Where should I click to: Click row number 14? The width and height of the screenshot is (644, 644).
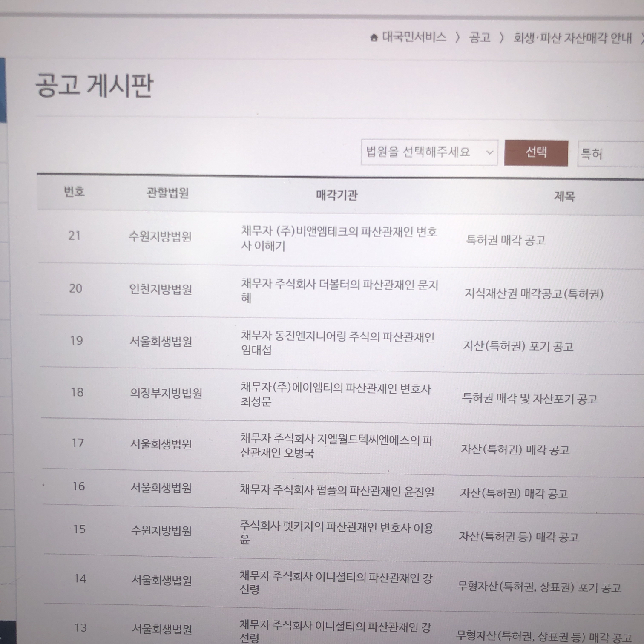80,578
